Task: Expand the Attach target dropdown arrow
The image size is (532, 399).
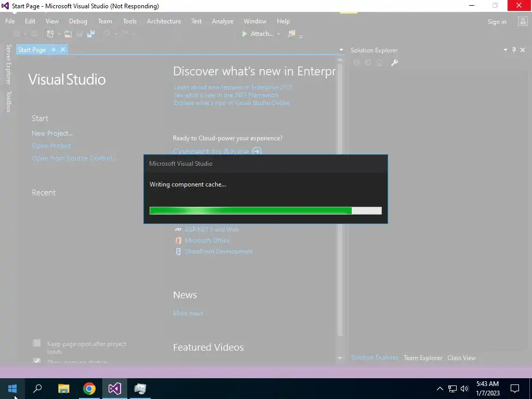Action: (278, 34)
